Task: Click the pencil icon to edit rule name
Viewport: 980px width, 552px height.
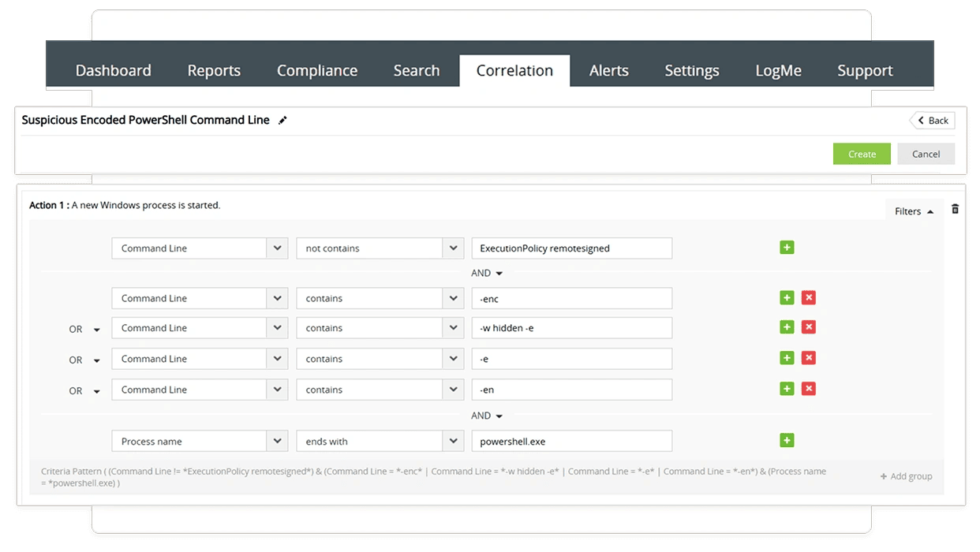Action: point(283,121)
